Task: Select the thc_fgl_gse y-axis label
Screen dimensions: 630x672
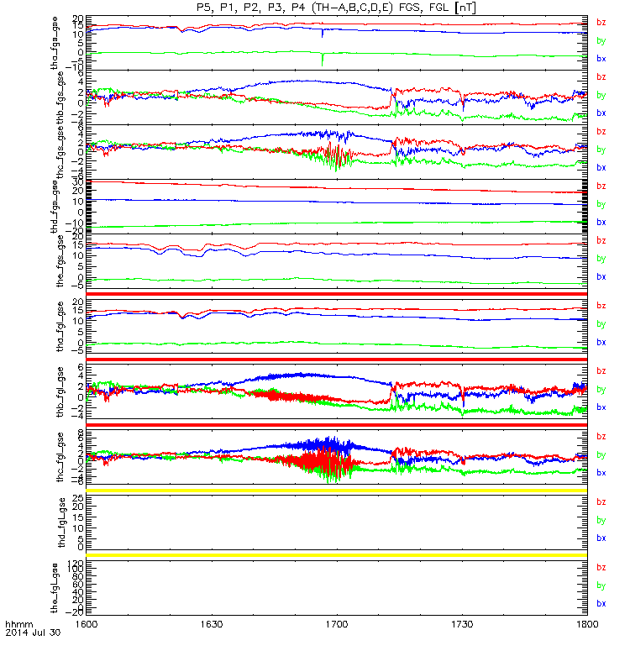Action: [x=60, y=457]
